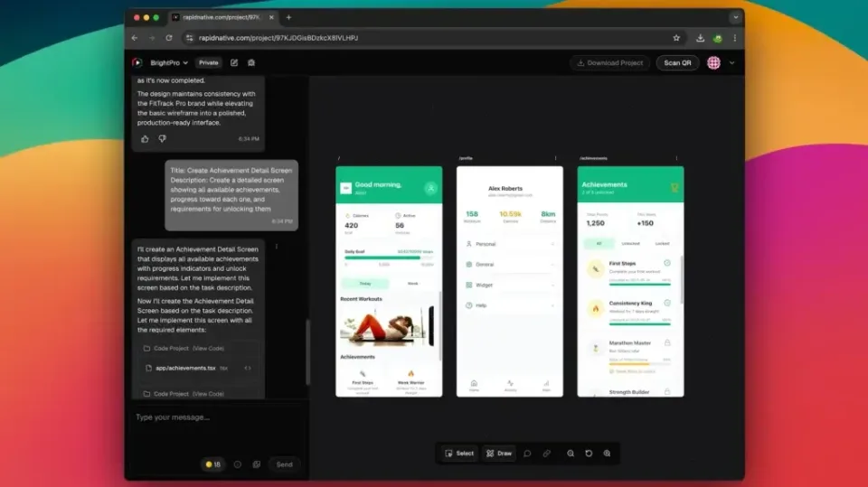Click Home in profile bottom navigation
The width and height of the screenshot is (868, 487).
(x=474, y=386)
